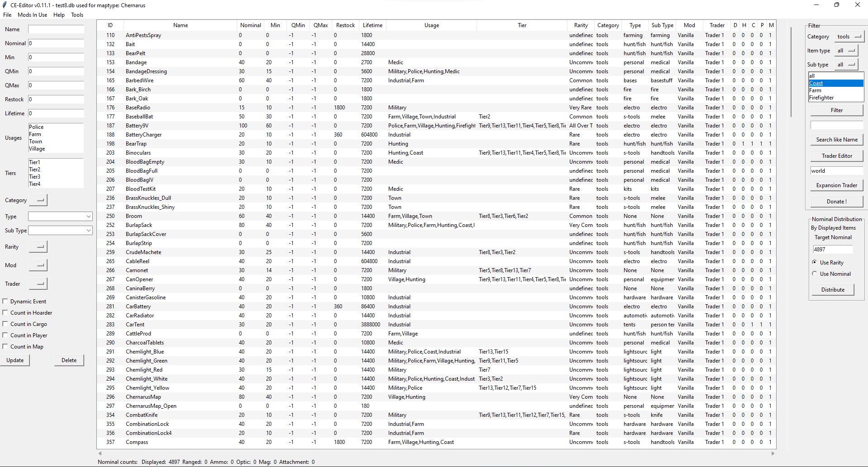Open the Mods In Use menu

32,15
